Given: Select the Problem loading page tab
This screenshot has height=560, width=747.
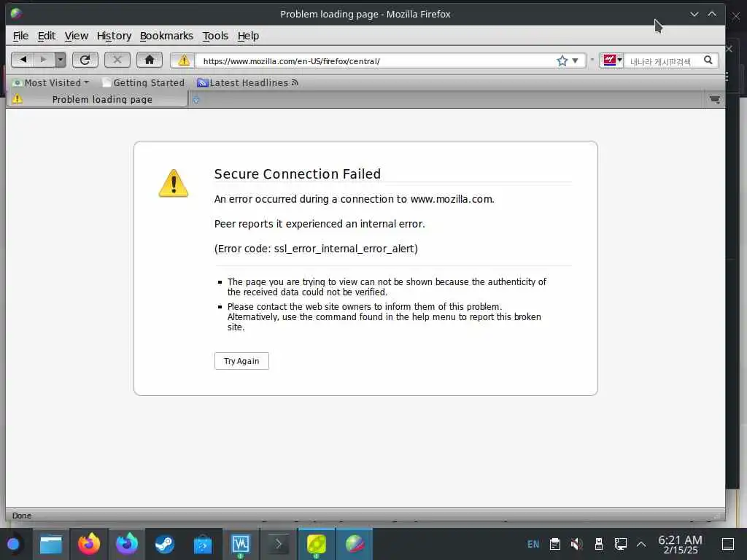Looking at the screenshot, I should (x=97, y=99).
